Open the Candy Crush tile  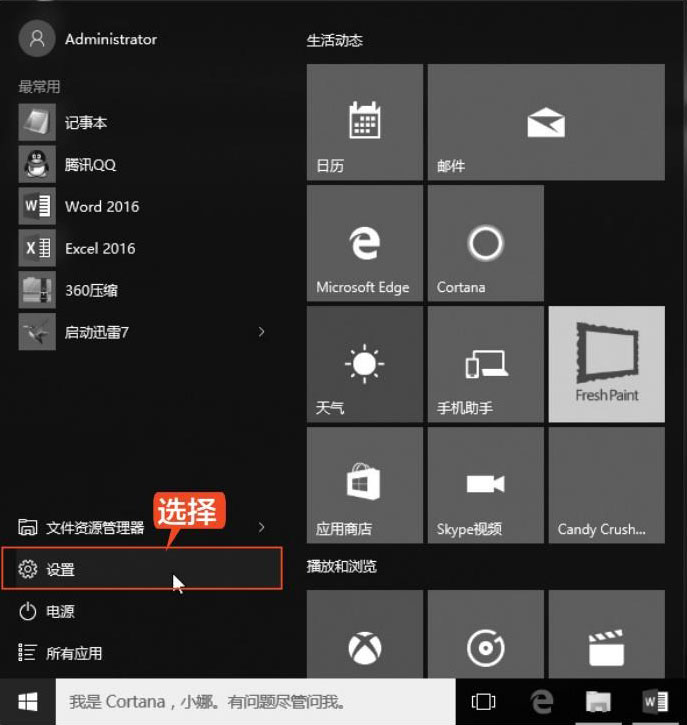click(607, 485)
